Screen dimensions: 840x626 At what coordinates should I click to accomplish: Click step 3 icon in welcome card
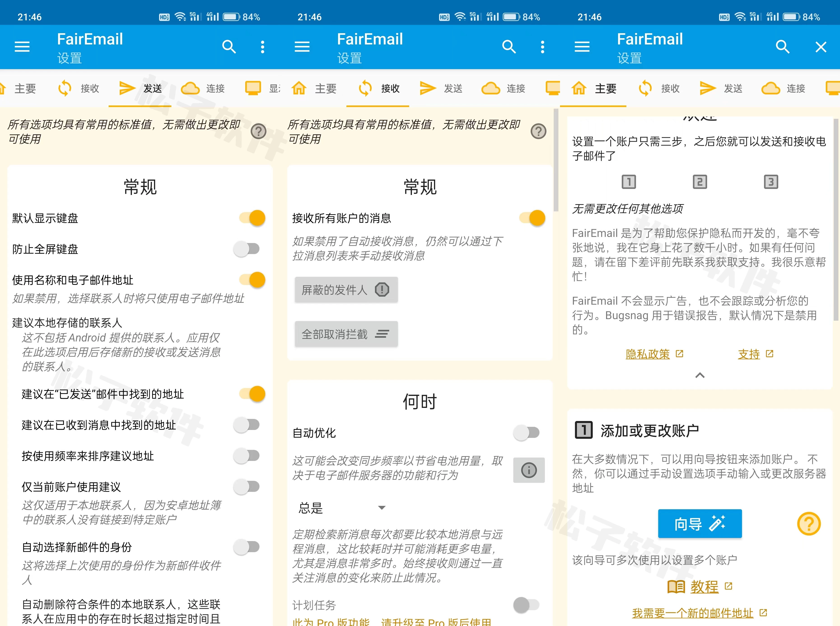771,182
